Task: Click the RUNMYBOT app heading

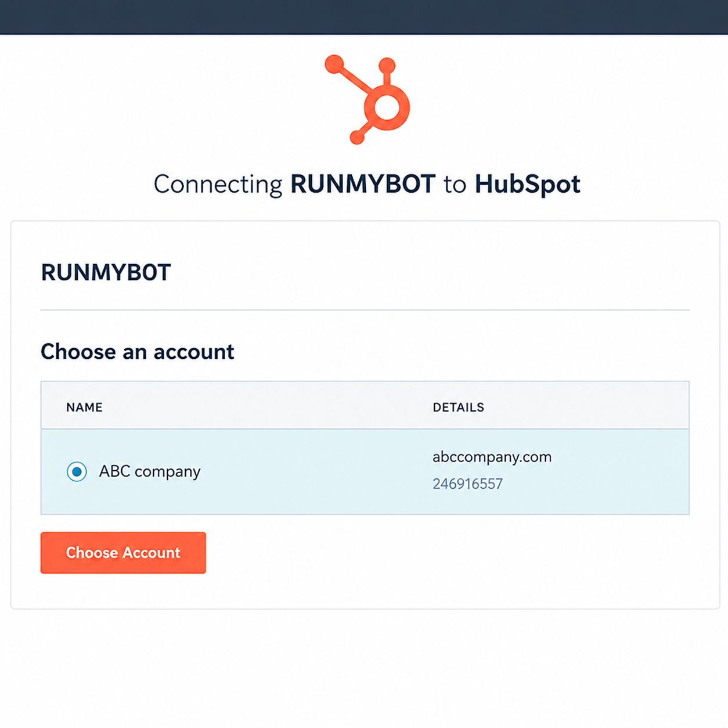Action: pyautogui.click(x=106, y=272)
